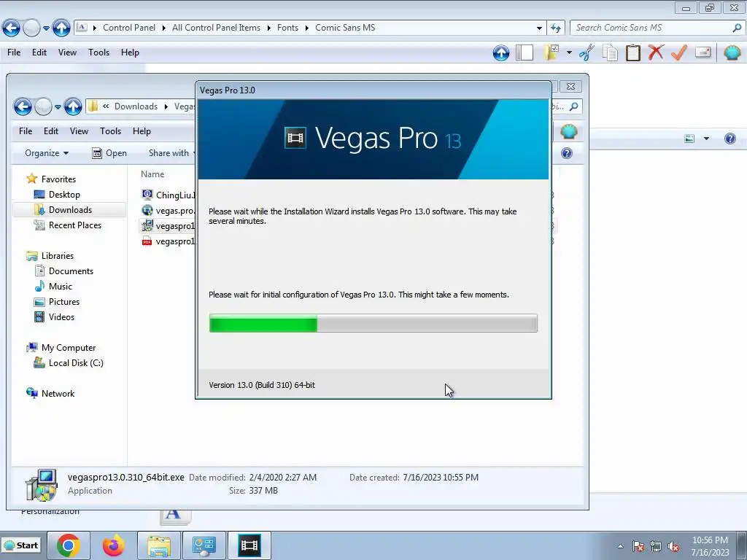Open Control Panel taskbar button
The width and height of the screenshot is (747, 560).
(x=204, y=545)
